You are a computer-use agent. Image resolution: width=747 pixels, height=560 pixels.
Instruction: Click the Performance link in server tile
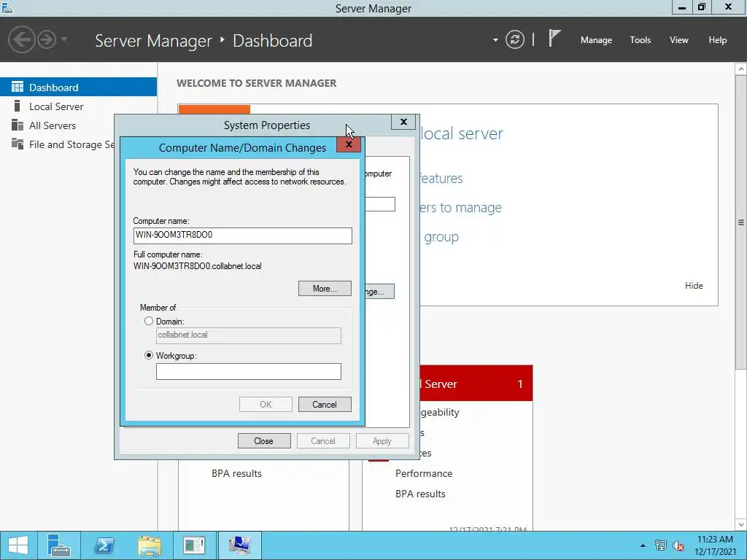[424, 473]
